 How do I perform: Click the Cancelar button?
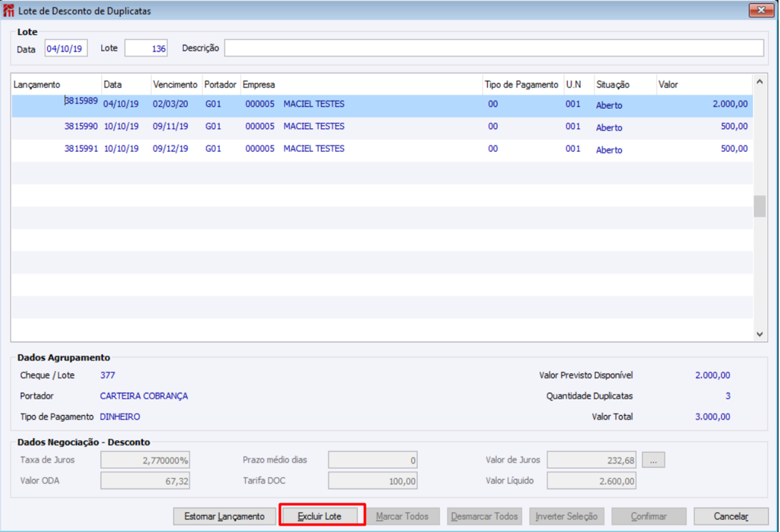[x=731, y=516]
